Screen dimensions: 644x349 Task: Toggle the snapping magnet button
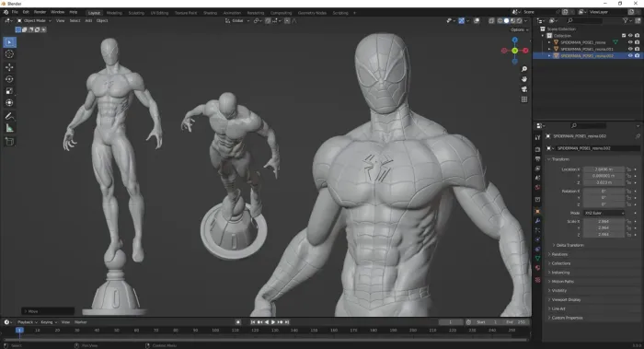click(x=268, y=20)
